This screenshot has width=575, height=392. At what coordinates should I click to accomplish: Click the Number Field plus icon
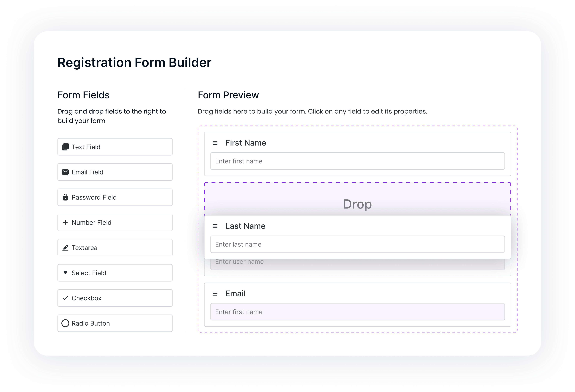[65, 222]
